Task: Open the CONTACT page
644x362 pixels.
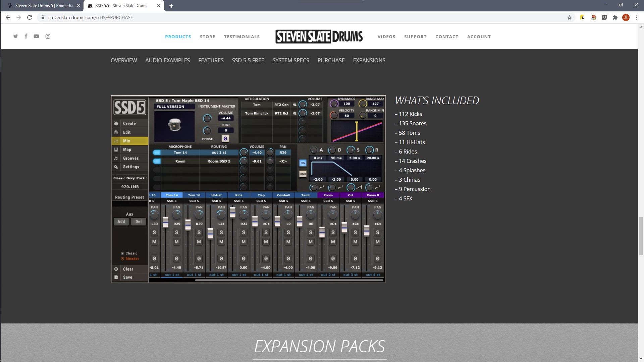Action: (x=447, y=37)
